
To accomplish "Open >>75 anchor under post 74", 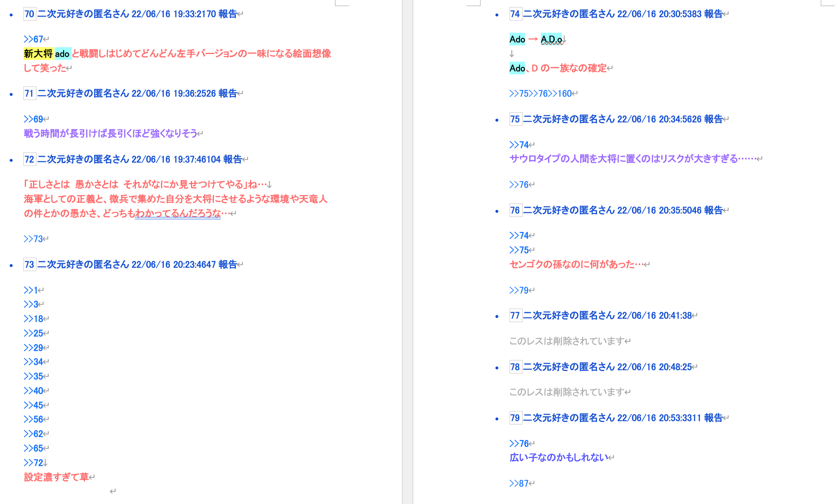I will click(519, 94).
